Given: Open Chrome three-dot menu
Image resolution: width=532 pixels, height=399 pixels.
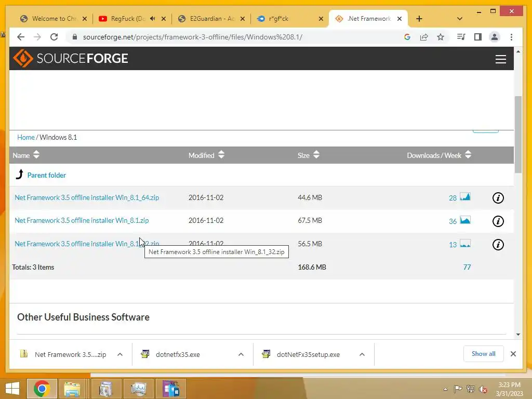Looking at the screenshot, I should point(511,37).
